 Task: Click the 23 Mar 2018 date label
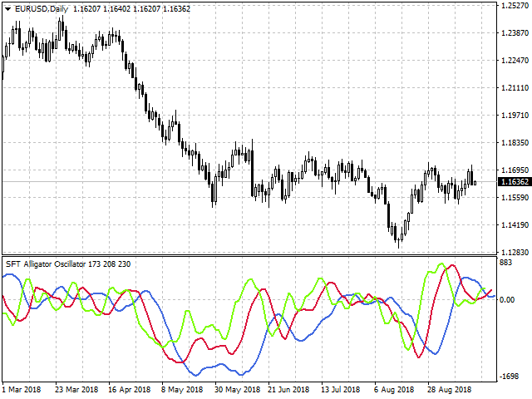pos(76,390)
